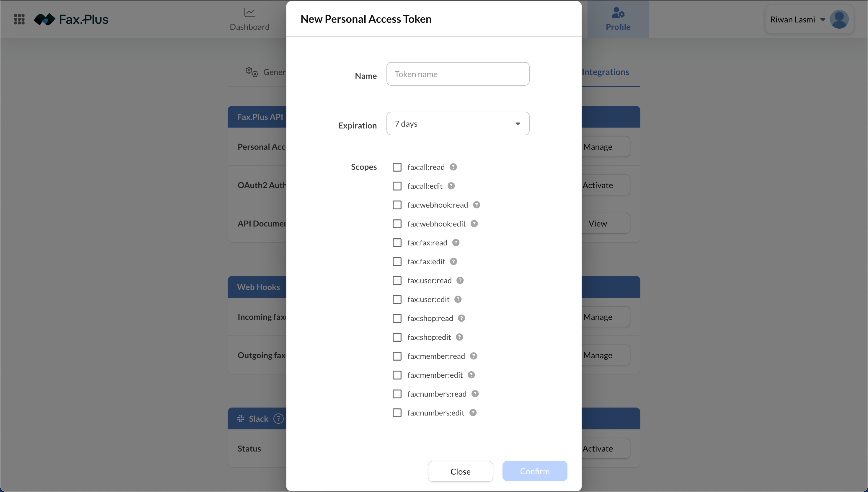868x492 pixels.
Task: Show help for fax:user:read scope
Action: click(460, 281)
